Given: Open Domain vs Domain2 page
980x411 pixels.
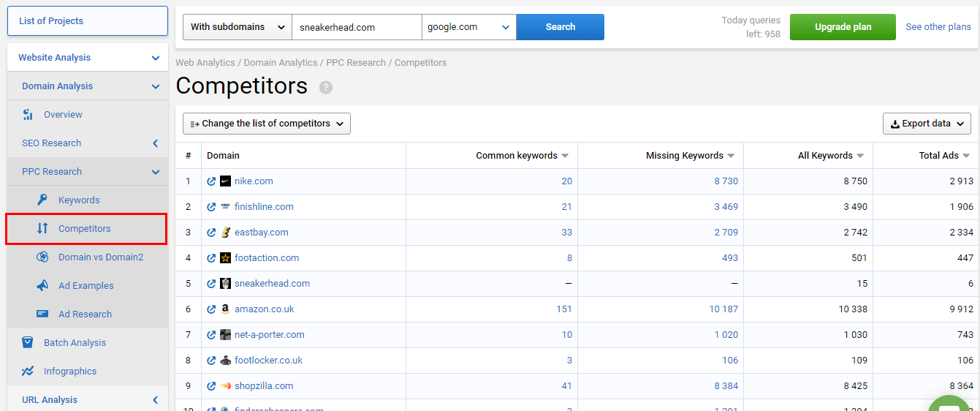Looking at the screenshot, I should click(x=101, y=257).
